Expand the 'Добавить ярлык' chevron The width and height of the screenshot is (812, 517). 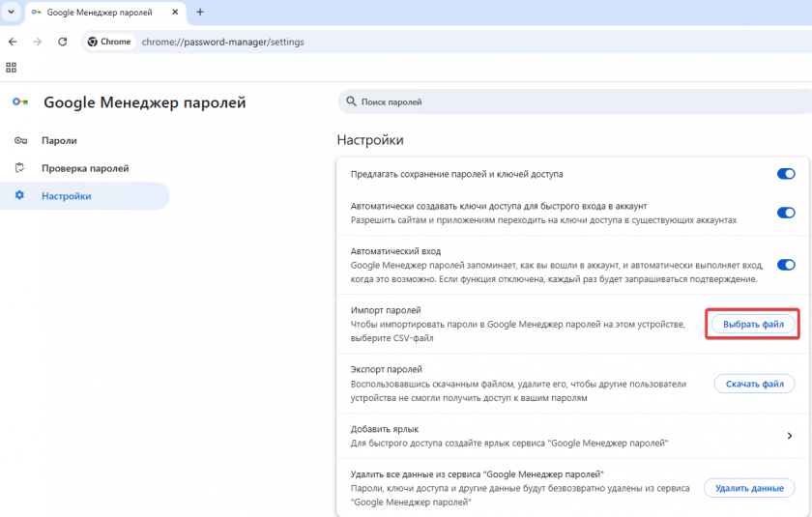789,436
